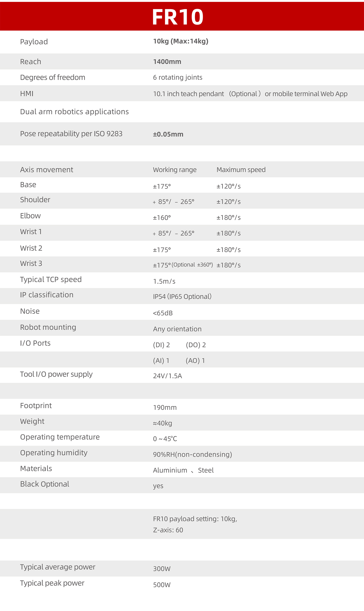Click the 24V/1.5A tool power value
364x611 pixels.
pos(167,376)
